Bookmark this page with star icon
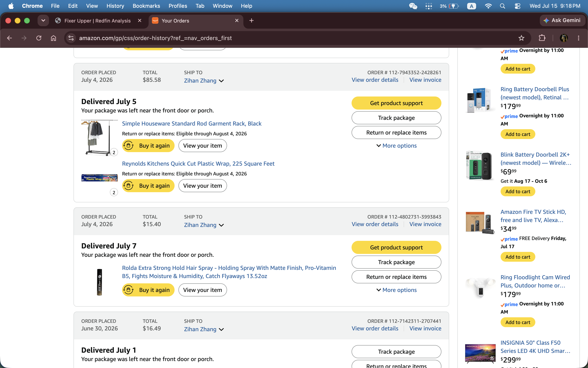The height and width of the screenshot is (368, 588). click(x=521, y=38)
